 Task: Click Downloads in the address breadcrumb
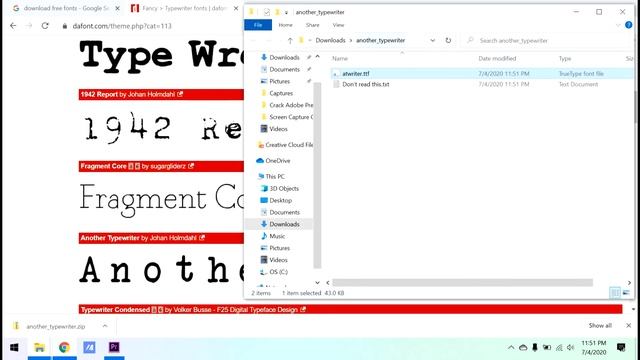tap(330, 40)
